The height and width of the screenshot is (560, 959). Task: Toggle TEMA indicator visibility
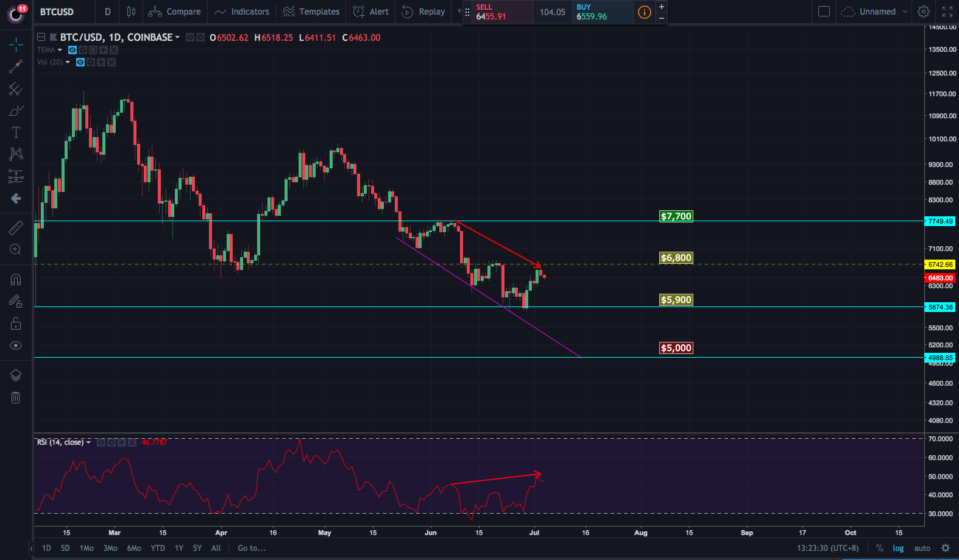pyautogui.click(x=73, y=50)
